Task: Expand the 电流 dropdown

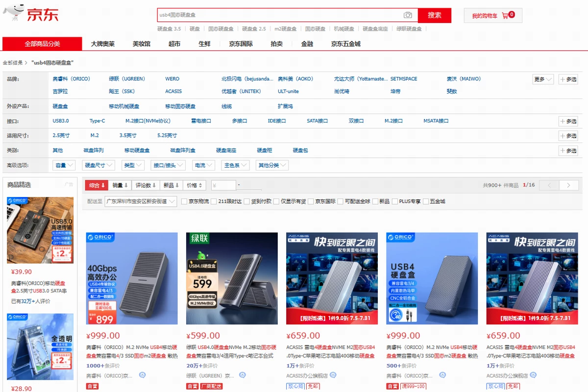Action: point(203,165)
